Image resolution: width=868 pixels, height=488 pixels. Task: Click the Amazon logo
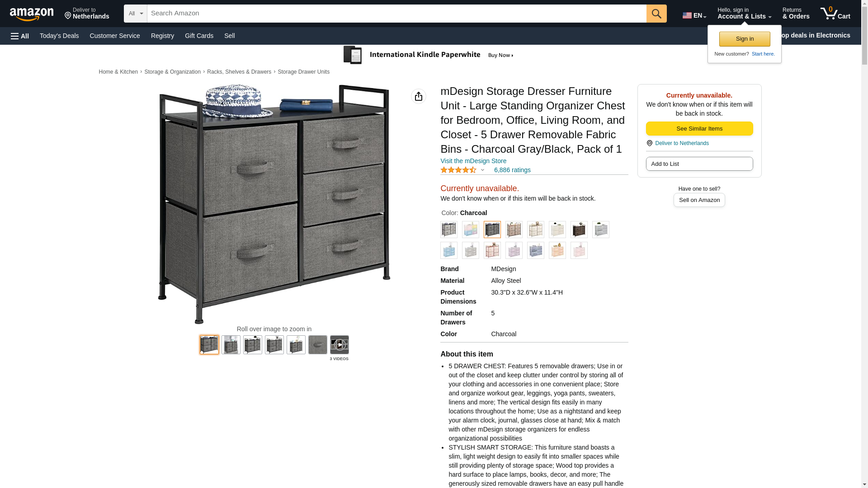click(32, 14)
